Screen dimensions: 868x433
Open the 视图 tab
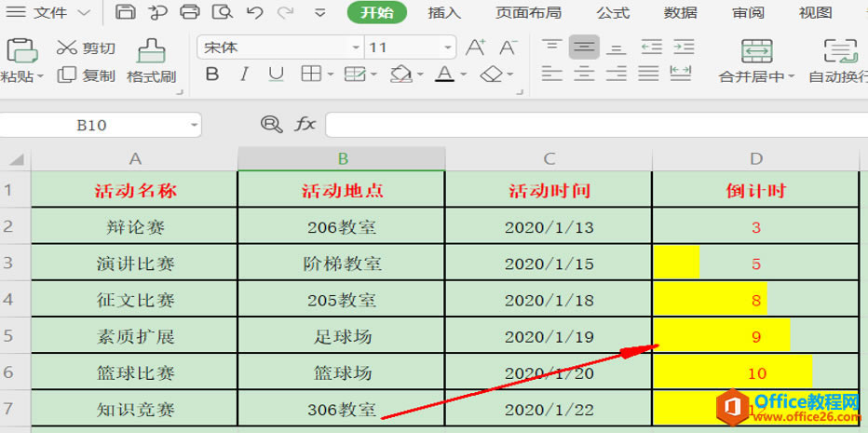816,12
